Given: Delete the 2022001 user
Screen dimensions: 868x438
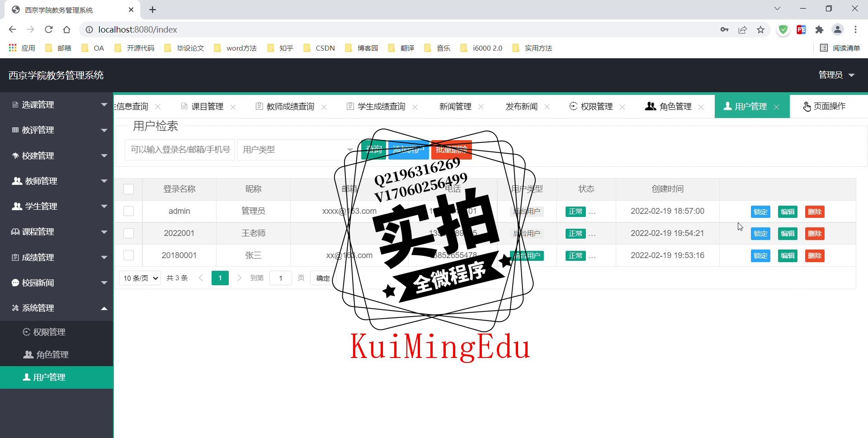Looking at the screenshot, I should click(815, 234).
